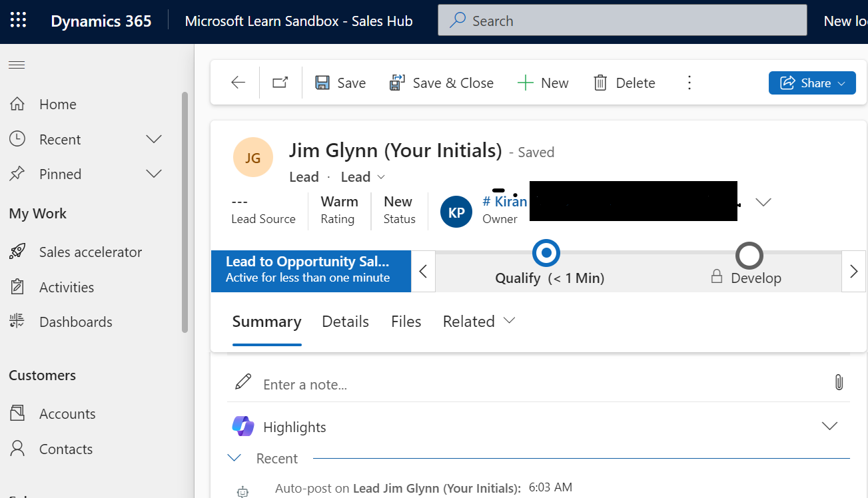This screenshot has width=868, height=498.
Task: Open the more commands vertical ellipsis
Action: tap(689, 83)
